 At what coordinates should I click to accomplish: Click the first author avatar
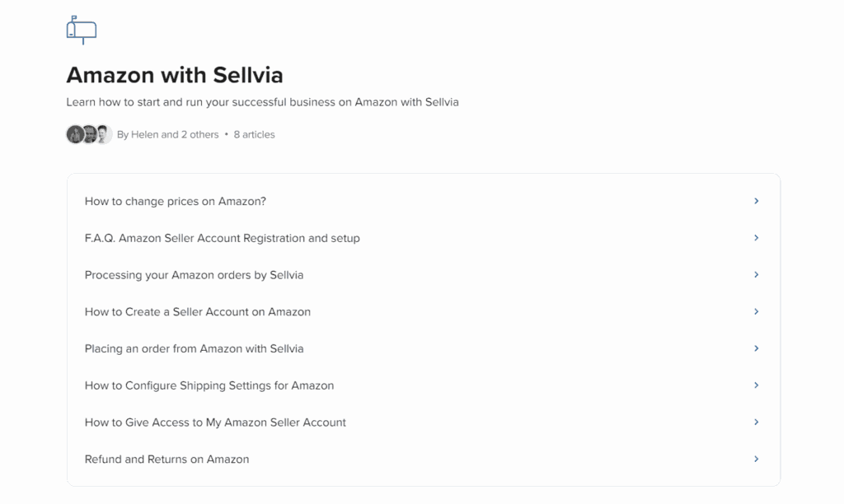coord(75,134)
